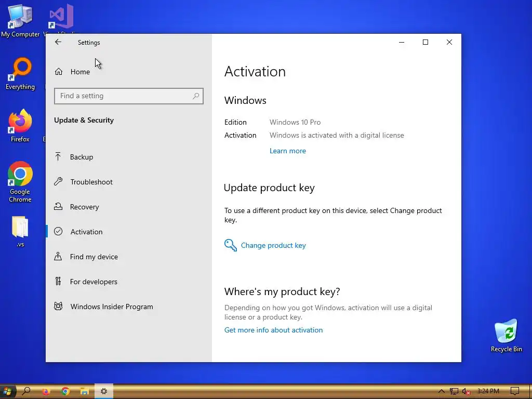
Task: Open the Start menu button
Action: point(7,392)
